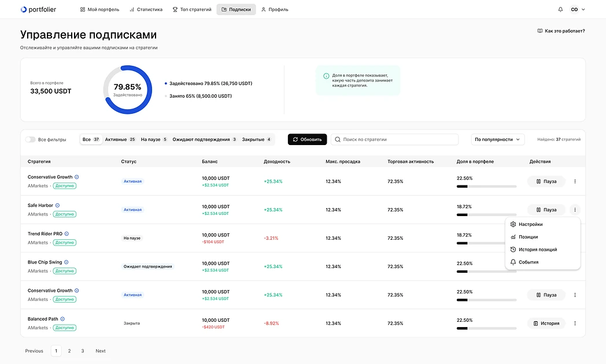Open the notifications bell icon

point(560,9)
